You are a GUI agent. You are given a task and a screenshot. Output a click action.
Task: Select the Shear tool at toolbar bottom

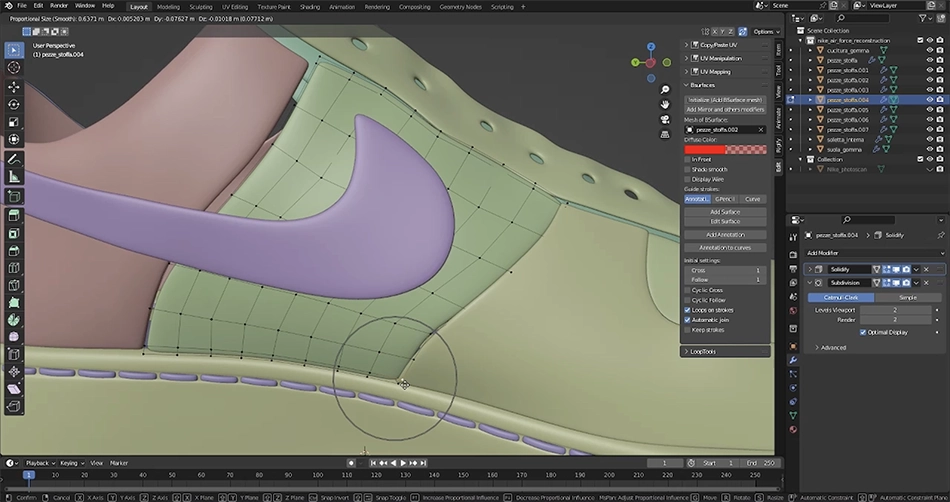(x=14, y=389)
